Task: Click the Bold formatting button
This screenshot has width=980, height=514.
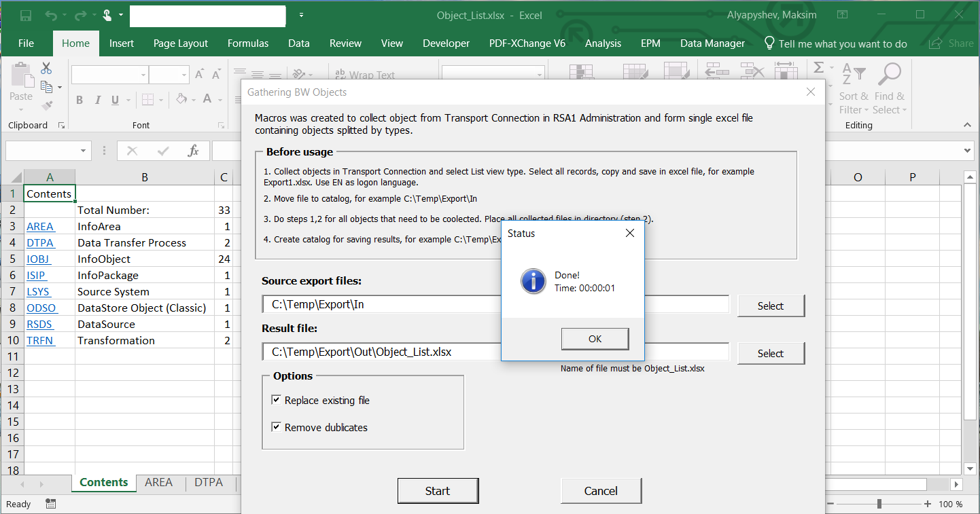Action: [80, 100]
